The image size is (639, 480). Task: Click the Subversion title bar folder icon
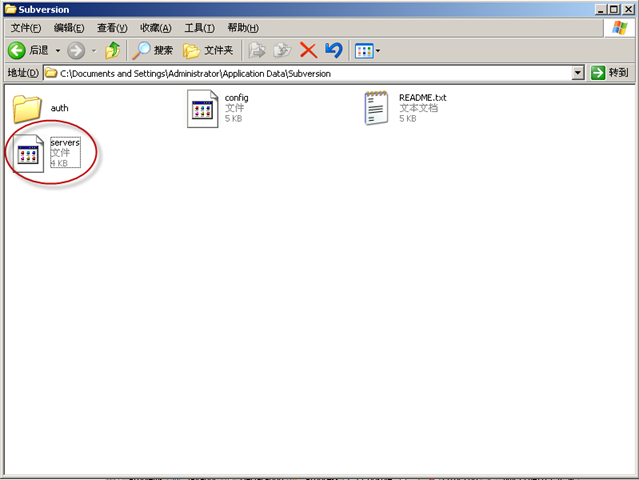click(11, 9)
